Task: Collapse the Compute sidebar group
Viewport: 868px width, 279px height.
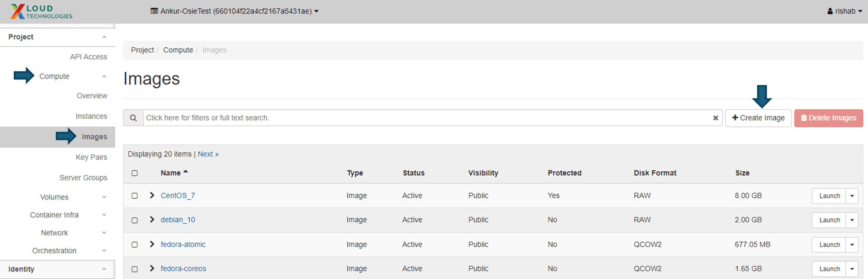Action: point(54,76)
